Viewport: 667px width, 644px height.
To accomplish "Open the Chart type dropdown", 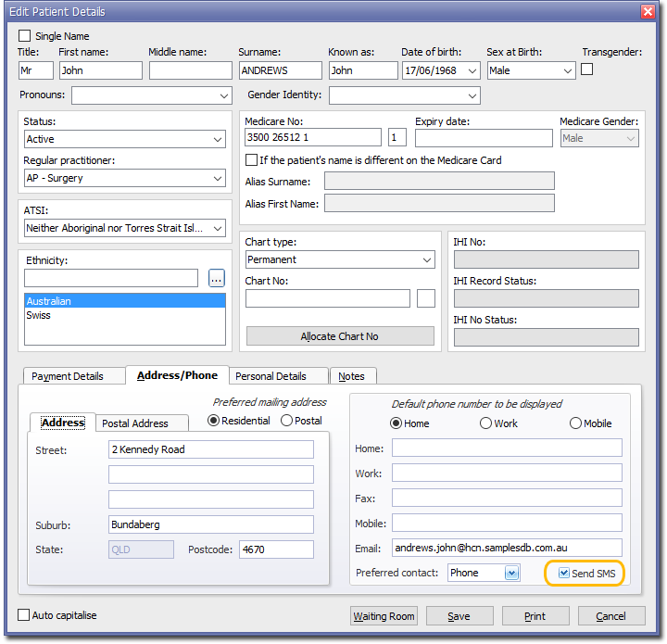I will [x=426, y=260].
